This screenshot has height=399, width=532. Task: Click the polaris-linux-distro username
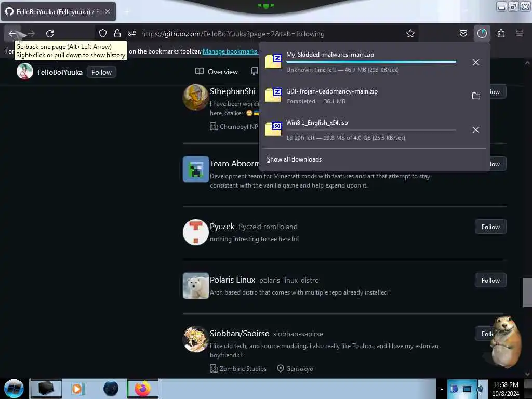coord(289,280)
